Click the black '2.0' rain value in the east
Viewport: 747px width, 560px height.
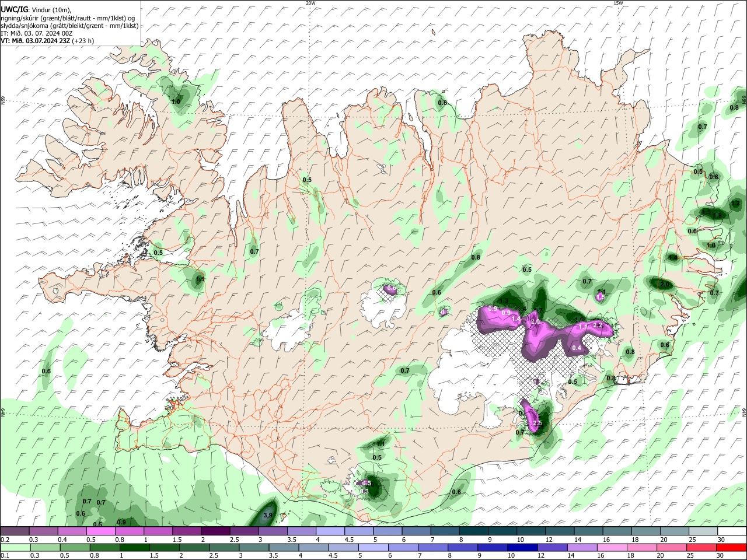click(x=665, y=285)
